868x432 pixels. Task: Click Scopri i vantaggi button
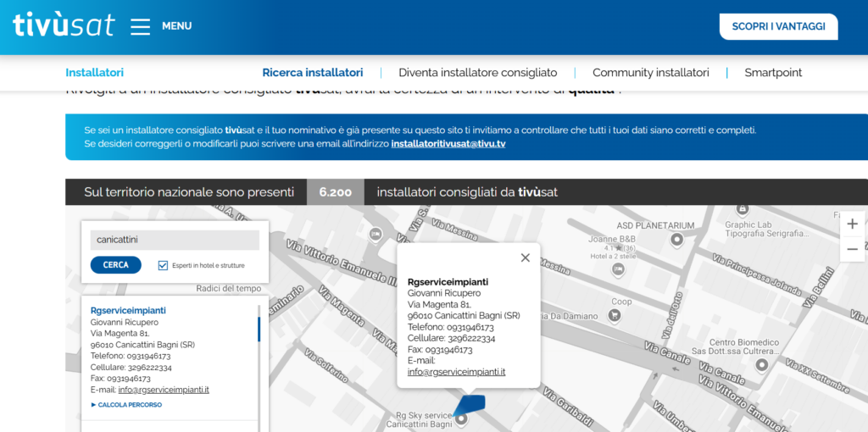pos(778,26)
